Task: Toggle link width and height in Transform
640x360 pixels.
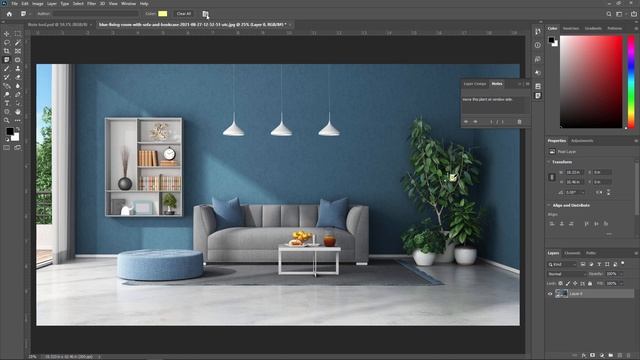Action: coord(552,177)
